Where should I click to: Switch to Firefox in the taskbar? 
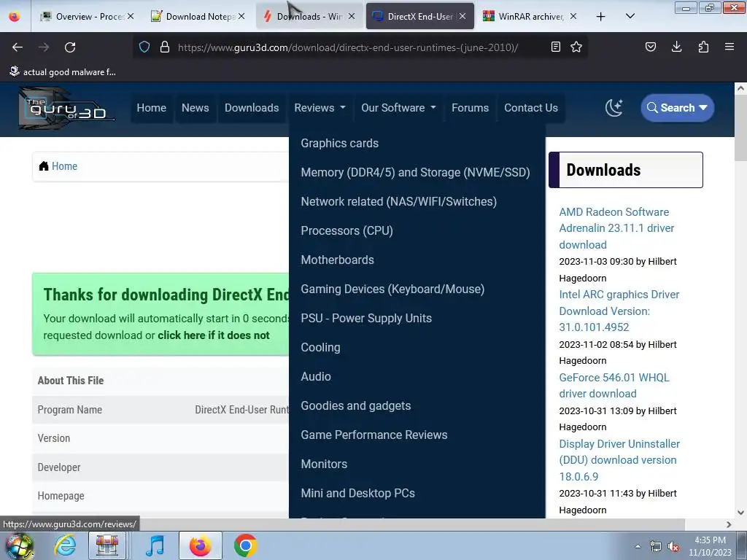tap(200, 545)
